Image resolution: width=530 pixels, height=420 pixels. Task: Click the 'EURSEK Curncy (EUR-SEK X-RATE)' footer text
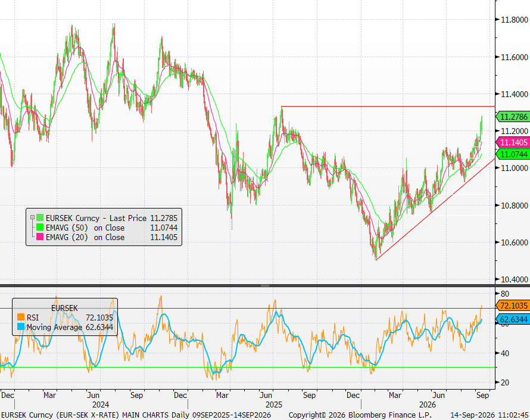pyautogui.click(x=61, y=415)
